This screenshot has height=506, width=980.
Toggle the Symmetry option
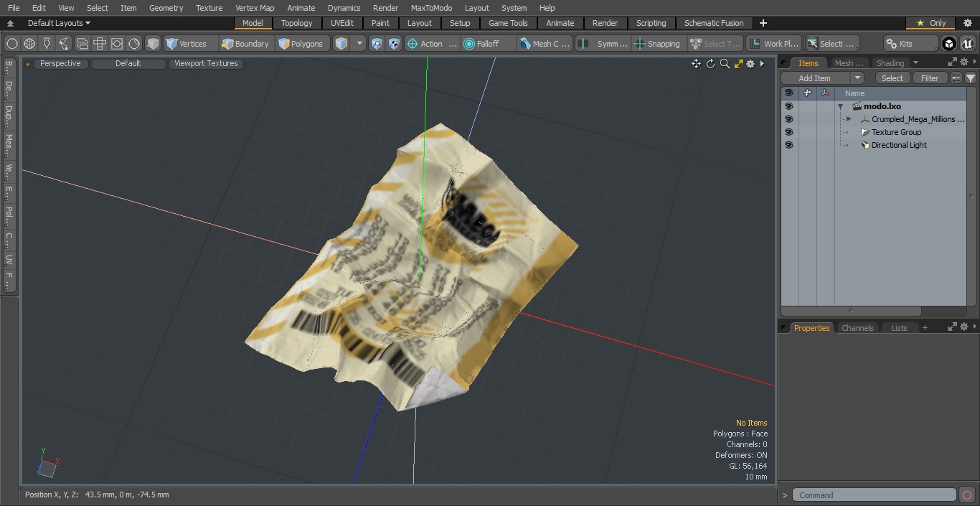point(603,44)
